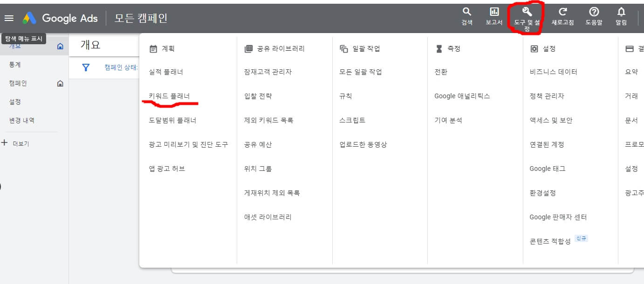Open 전환 under 측정

coord(441,72)
